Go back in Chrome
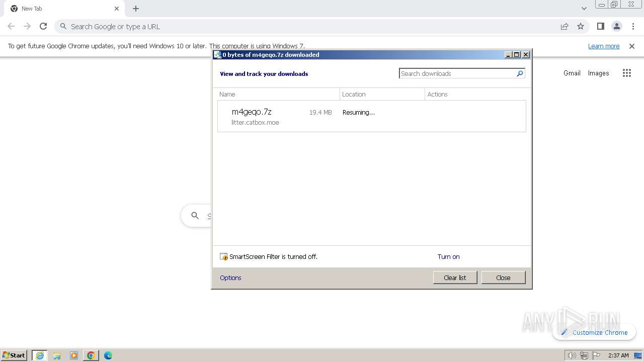Image resolution: width=644 pixels, height=362 pixels. point(11,26)
